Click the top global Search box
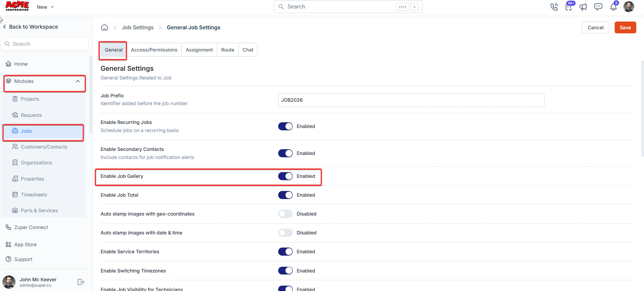Image resolution: width=644 pixels, height=291 pixels. 348,7
